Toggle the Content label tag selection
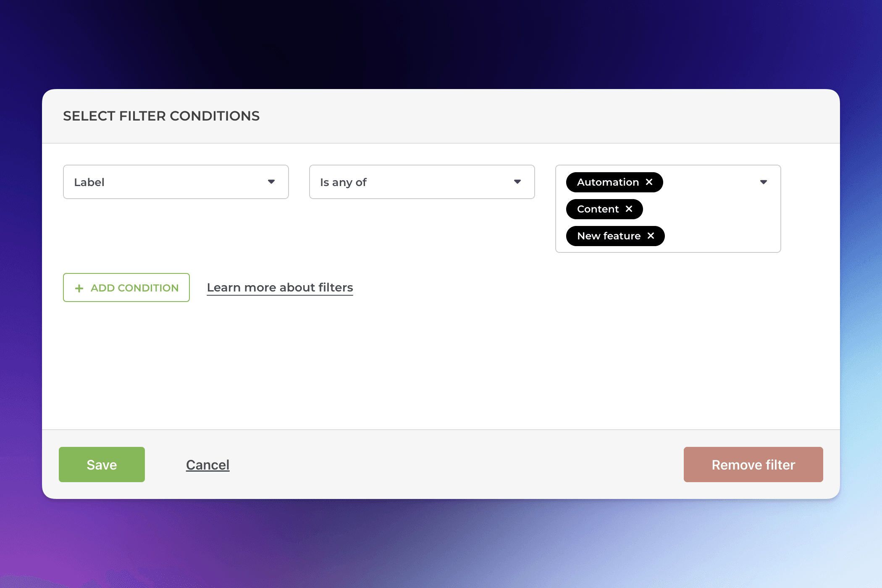 pyautogui.click(x=629, y=209)
